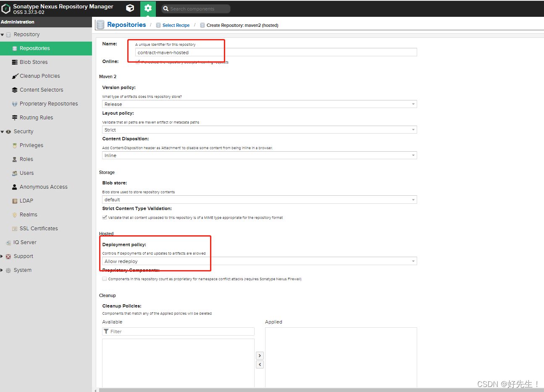Screen dimensions: 544x392
Task: Click the Privileges medal icon
Action: 15,145
